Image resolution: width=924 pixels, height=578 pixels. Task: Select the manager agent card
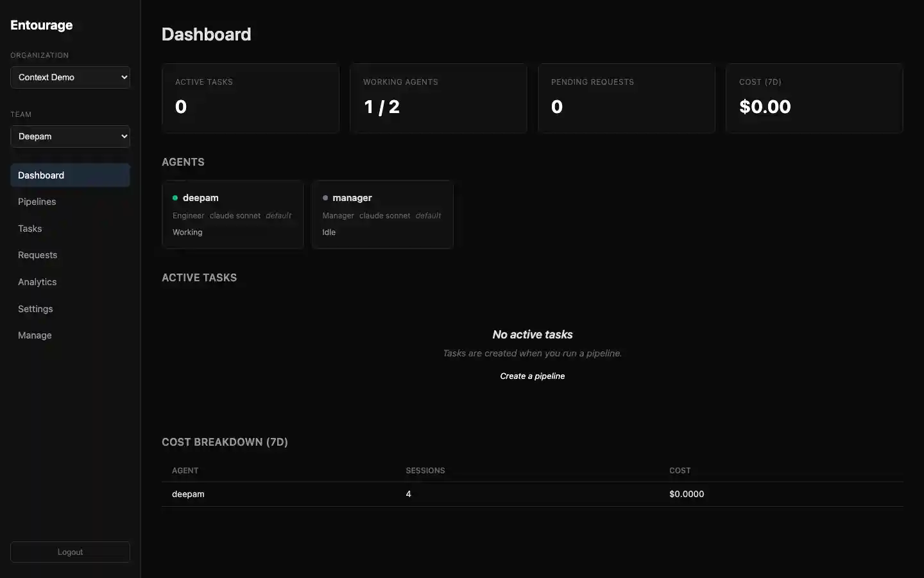[x=382, y=215]
